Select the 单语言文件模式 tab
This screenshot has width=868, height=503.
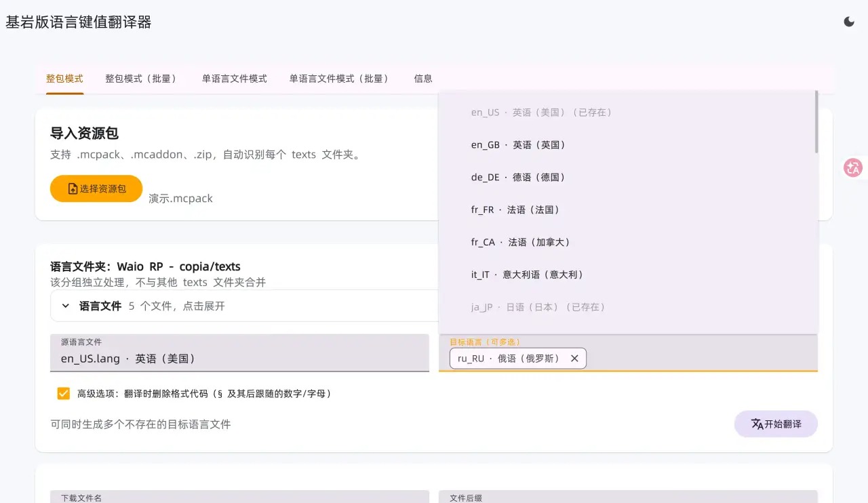tap(235, 79)
